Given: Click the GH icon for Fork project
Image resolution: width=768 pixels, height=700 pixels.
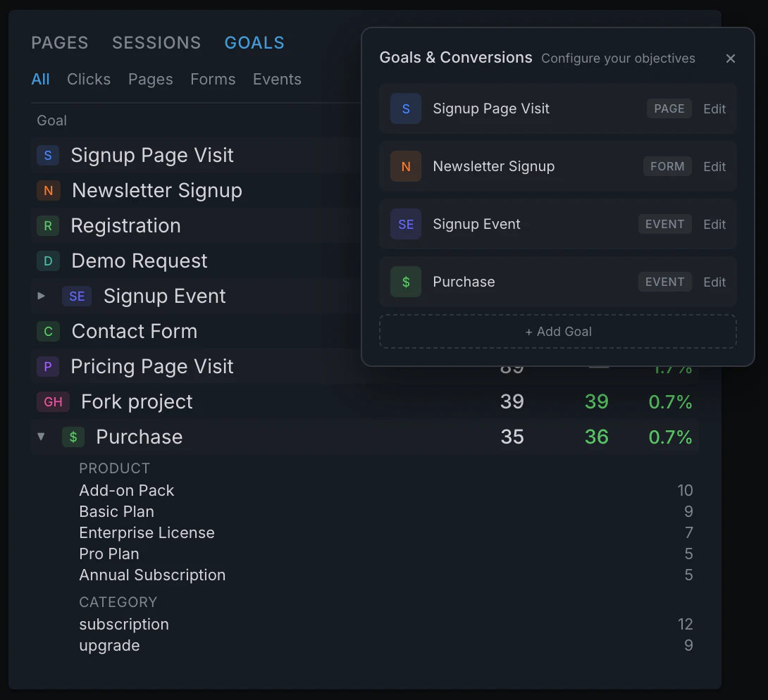Looking at the screenshot, I should click(52, 401).
